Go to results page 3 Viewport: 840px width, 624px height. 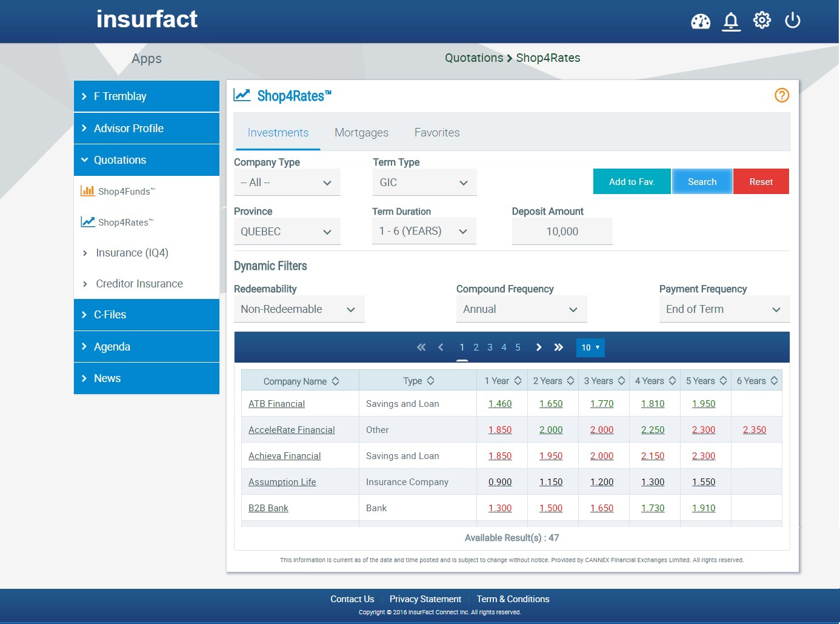click(490, 347)
